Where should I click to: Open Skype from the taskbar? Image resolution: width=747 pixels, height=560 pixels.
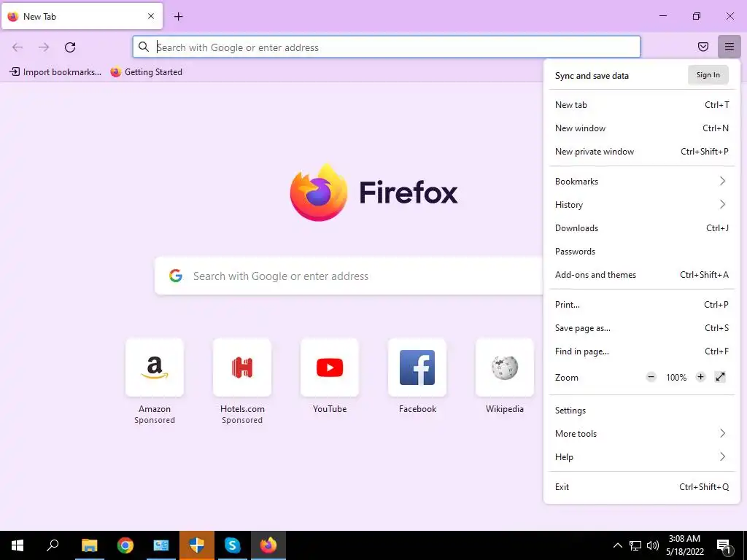(x=233, y=545)
